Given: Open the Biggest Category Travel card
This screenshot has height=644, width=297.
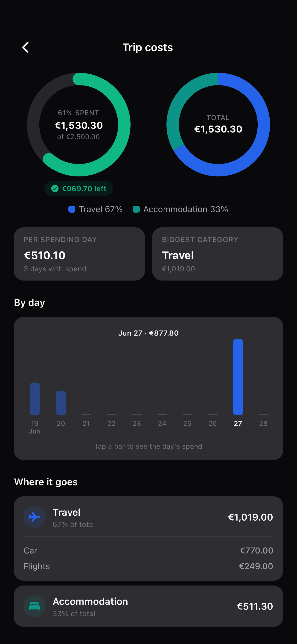Looking at the screenshot, I should click(x=218, y=254).
